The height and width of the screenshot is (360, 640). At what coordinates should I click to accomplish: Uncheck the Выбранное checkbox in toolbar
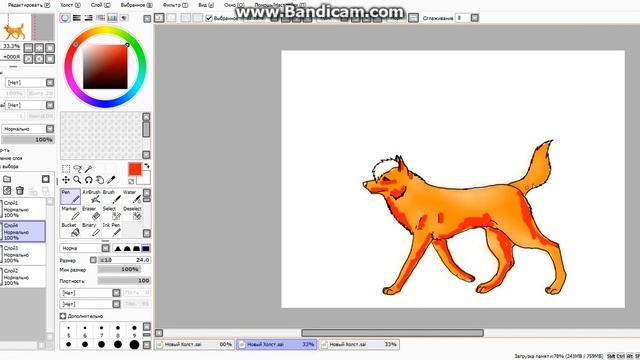tap(209, 18)
